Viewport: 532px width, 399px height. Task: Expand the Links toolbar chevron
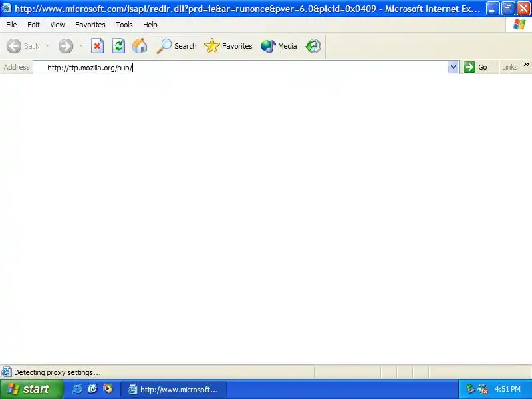click(x=526, y=64)
